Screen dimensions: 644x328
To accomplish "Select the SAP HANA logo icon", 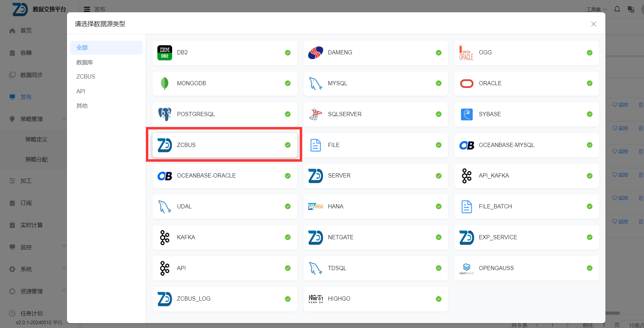I will [x=315, y=207].
